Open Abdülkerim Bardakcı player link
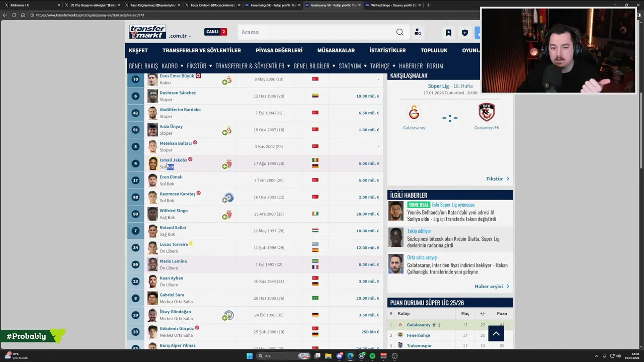644x362 pixels. click(x=181, y=110)
